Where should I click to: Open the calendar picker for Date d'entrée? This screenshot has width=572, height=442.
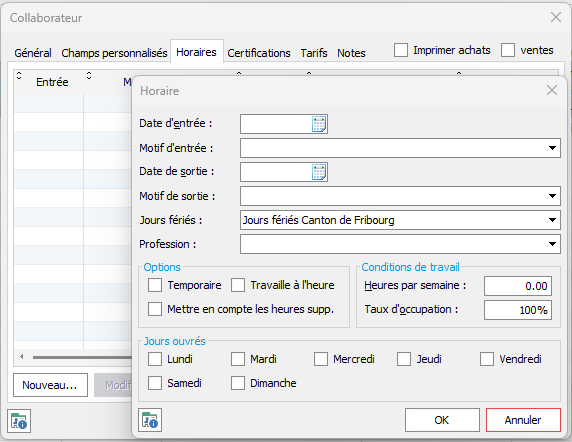319,124
